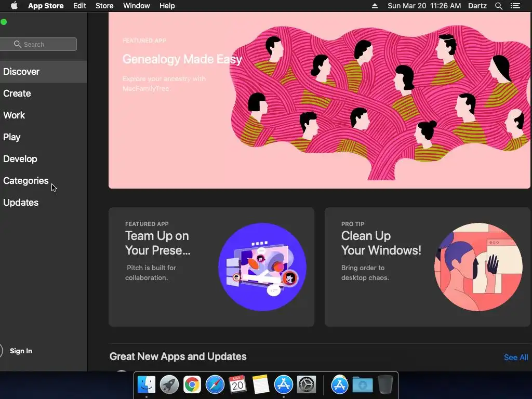532x399 pixels.
Task: Click the green window zoom button
Action: (4, 22)
